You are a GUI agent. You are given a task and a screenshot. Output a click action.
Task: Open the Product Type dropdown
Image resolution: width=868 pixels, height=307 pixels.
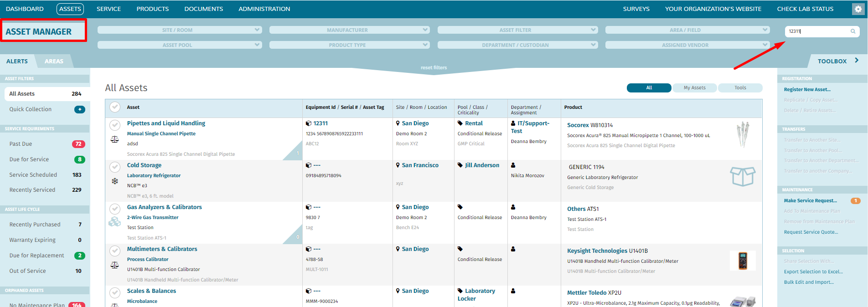click(349, 45)
